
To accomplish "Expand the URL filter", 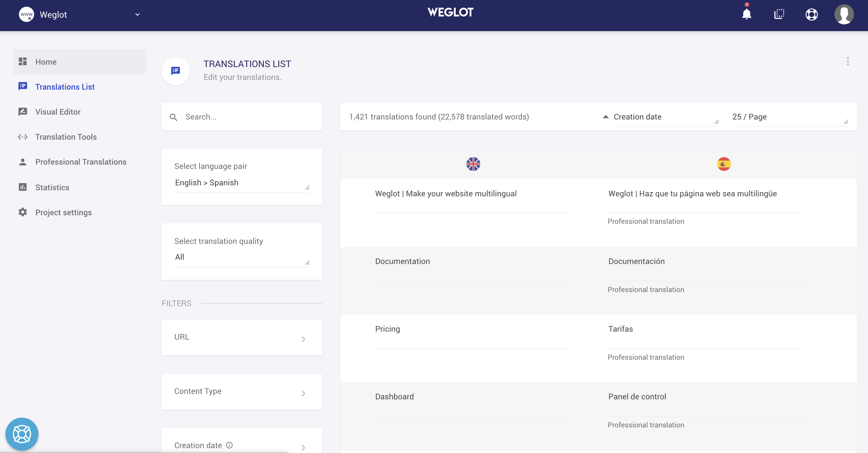I will click(x=242, y=337).
